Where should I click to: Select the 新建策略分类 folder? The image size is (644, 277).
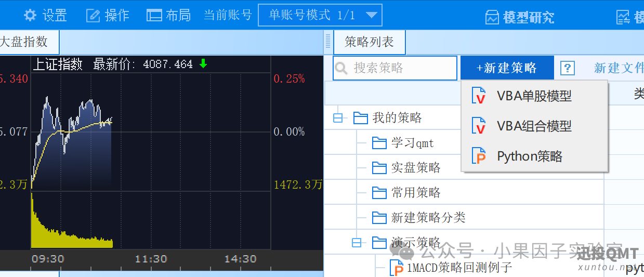[x=428, y=218]
